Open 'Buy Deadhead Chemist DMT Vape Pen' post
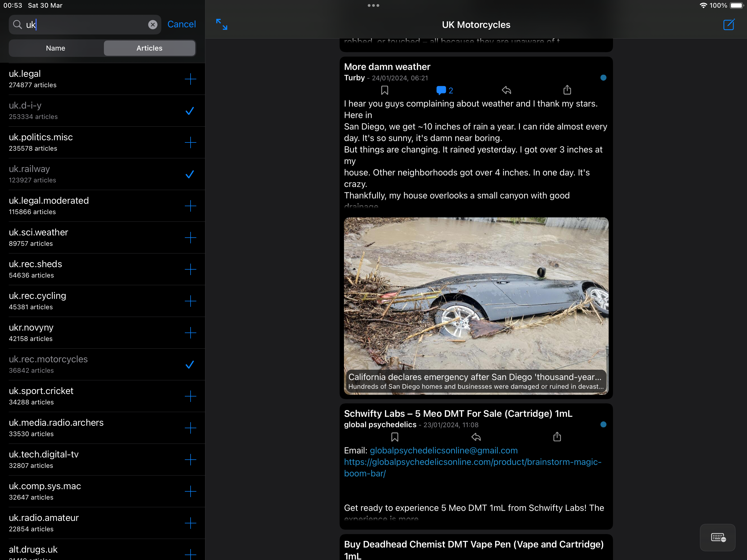This screenshot has width=747, height=560. (x=474, y=550)
